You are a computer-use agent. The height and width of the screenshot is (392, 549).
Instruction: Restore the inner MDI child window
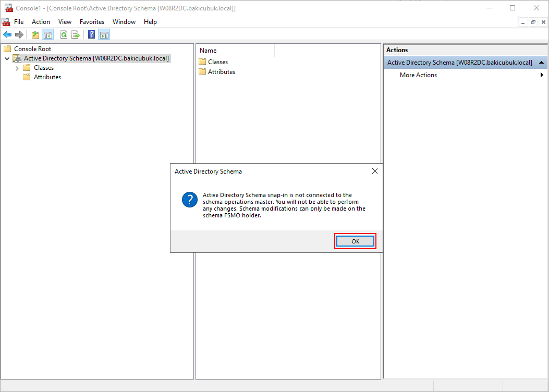tap(533, 22)
